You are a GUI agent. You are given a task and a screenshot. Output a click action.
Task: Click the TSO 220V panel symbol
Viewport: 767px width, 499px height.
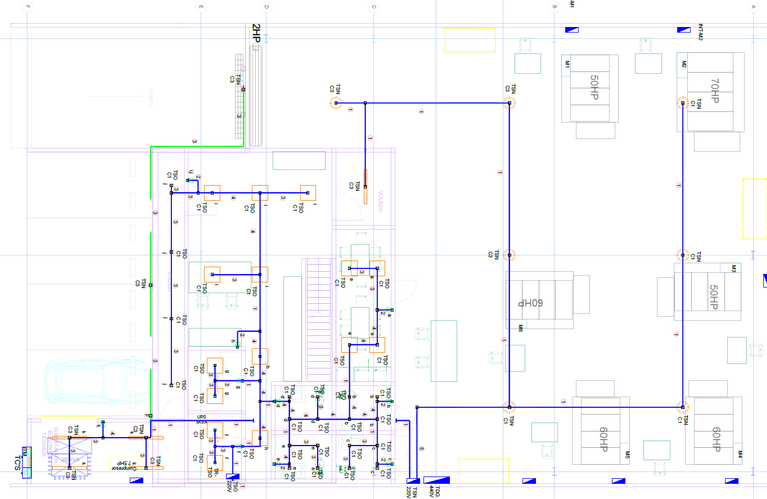click(x=233, y=476)
